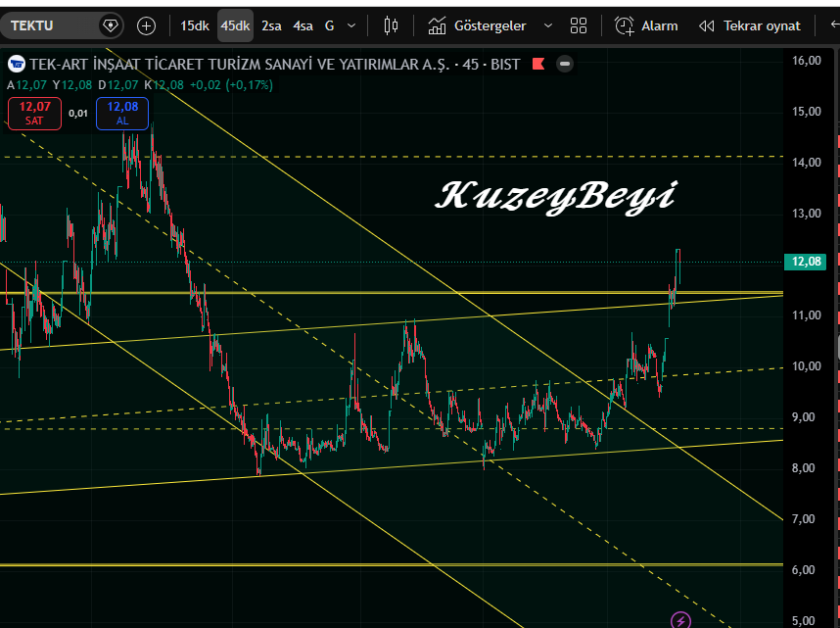Select the 2sa timeframe tab
Screen dimensions: 840x628
pyautogui.click(x=271, y=25)
